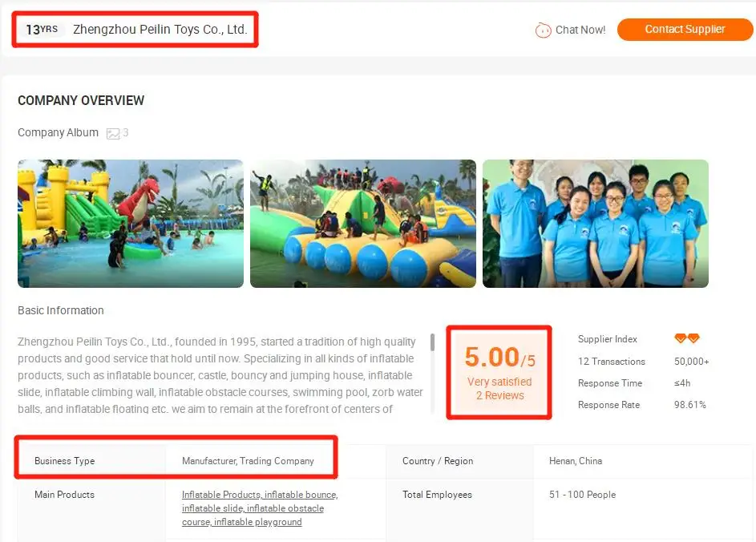Screen dimensions: 756x542
Task: Open the floating water obstacle photo
Action: (363, 224)
